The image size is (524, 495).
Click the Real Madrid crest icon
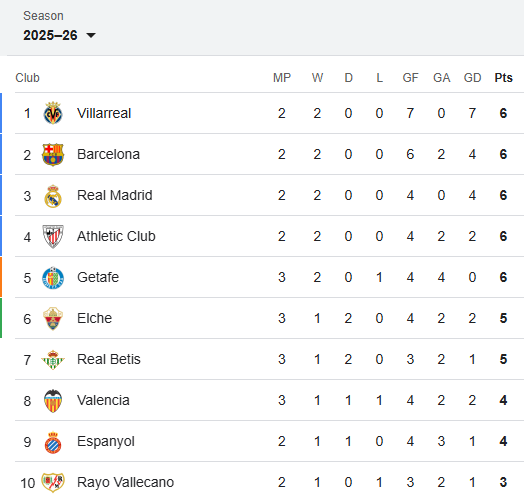(53, 196)
